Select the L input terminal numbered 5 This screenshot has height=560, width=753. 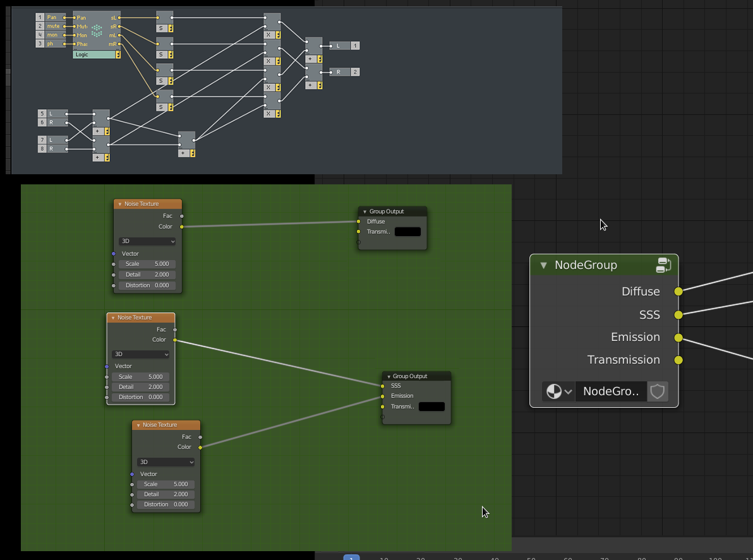click(53, 114)
